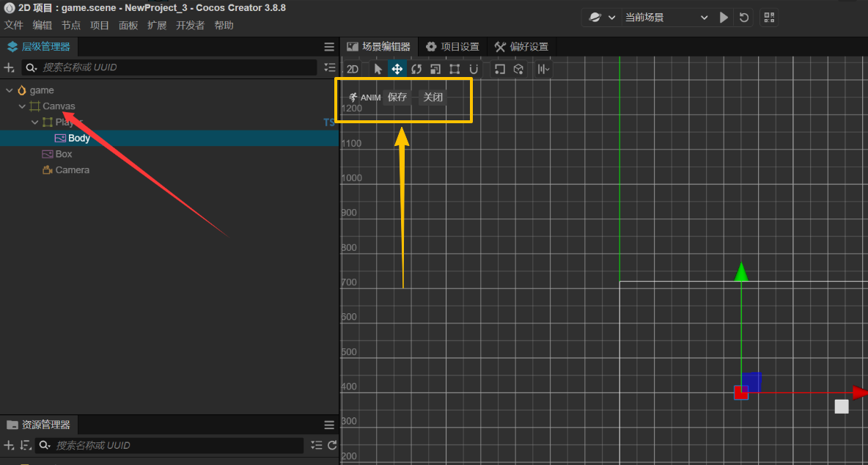Click the 关闭 button in animation bar
This screenshot has width=868, height=465.
coord(433,98)
